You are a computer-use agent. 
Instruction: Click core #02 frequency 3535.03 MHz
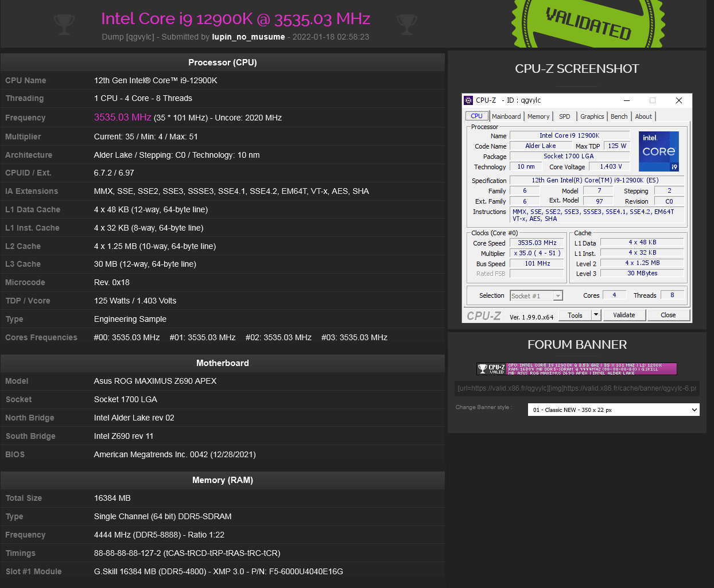point(278,337)
